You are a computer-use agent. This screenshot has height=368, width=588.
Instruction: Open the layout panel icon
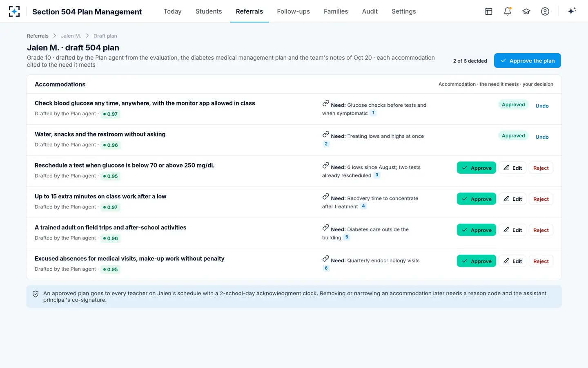click(x=489, y=11)
